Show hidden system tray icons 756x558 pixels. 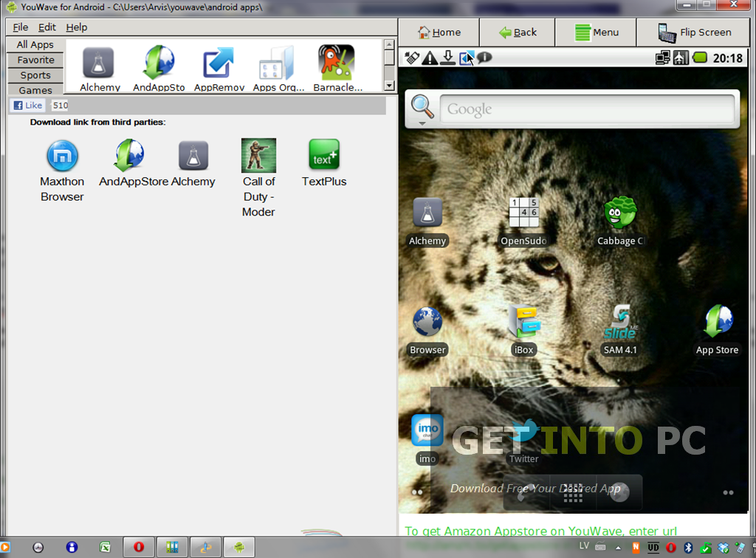618,548
